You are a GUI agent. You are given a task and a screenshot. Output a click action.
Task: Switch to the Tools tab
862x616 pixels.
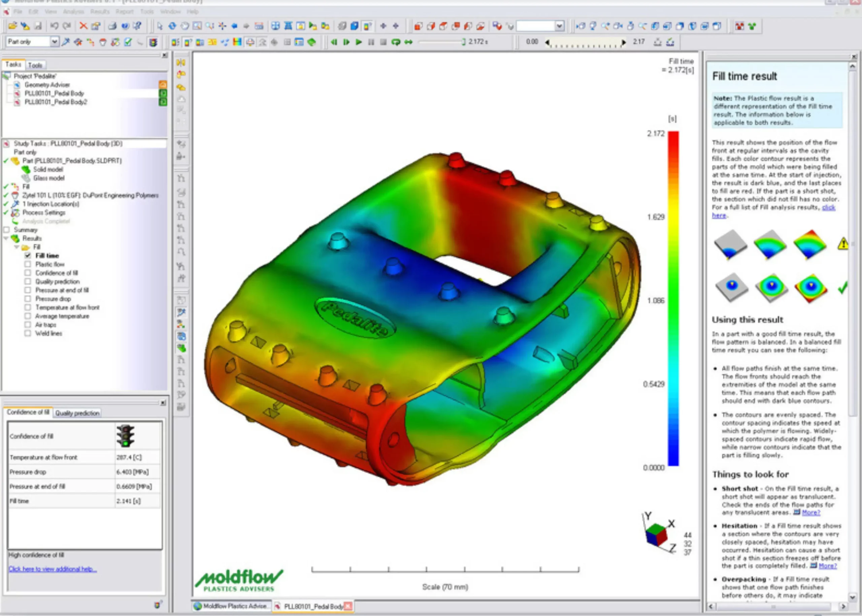[x=35, y=65]
